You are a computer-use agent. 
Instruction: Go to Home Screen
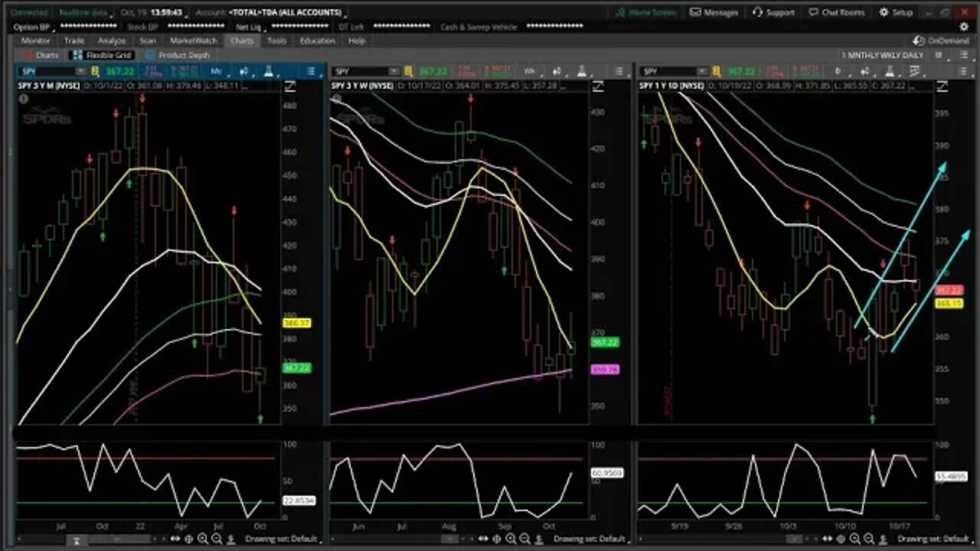coord(647,12)
